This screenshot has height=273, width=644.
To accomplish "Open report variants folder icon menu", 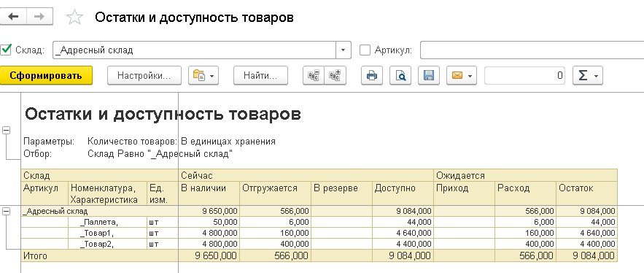I will [x=203, y=76].
